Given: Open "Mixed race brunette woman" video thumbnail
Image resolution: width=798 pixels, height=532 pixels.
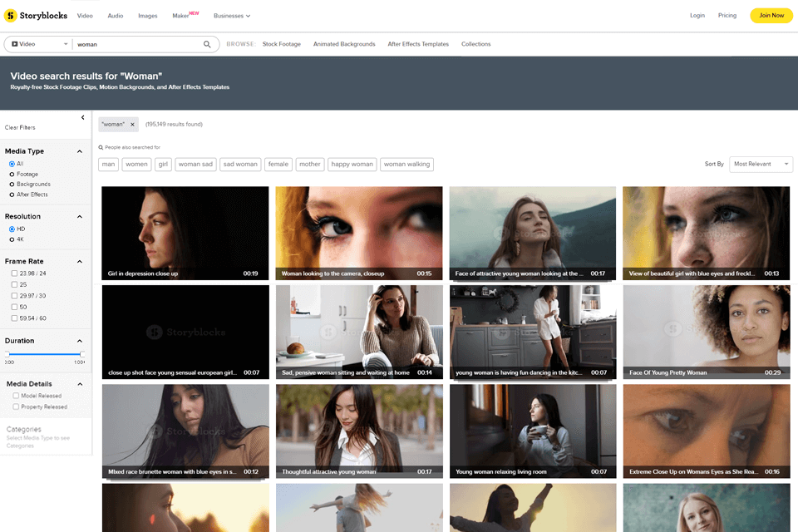Looking at the screenshot, I should (x=185, y=431).
